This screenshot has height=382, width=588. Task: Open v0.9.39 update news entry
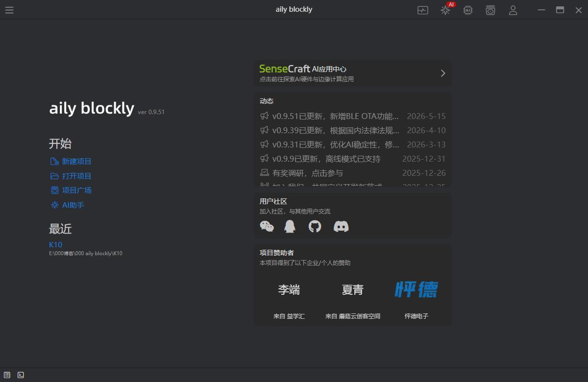pyautogui.click(x=353, y=131)
